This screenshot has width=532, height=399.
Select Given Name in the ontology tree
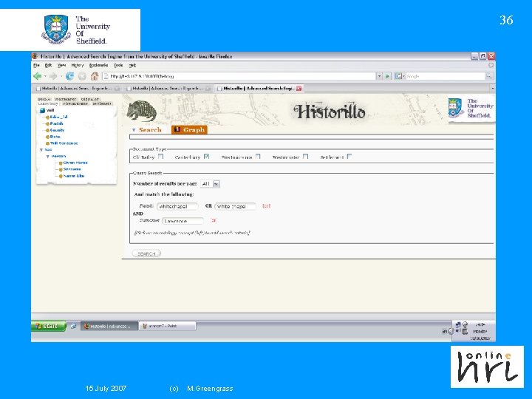(75, 163)
